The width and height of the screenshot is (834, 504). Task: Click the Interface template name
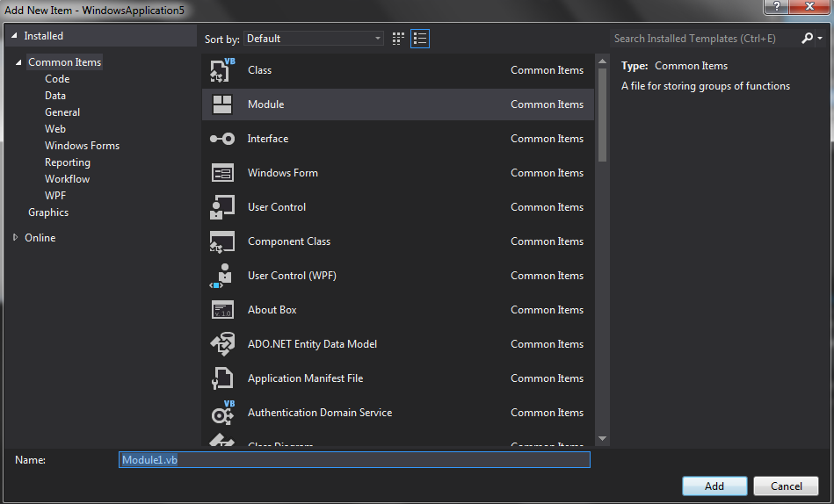pos(267,139)
